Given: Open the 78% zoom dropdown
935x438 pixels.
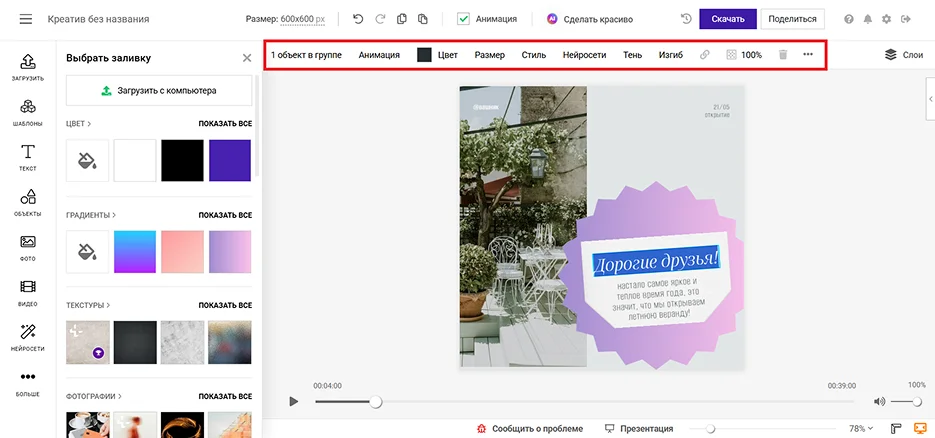Looking at the screenshot, I should [x=861, y=428].
